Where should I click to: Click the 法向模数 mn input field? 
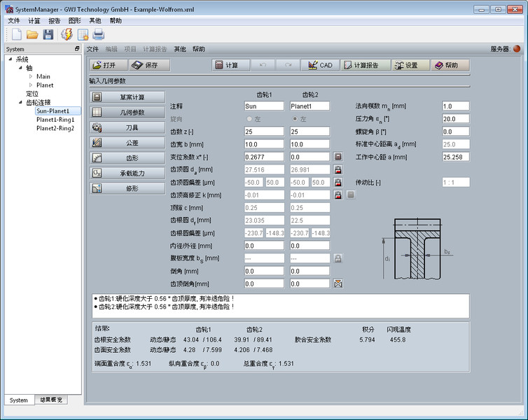(454, 106)
